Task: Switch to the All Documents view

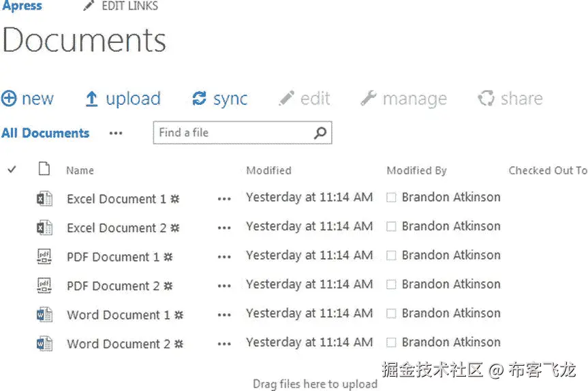Action: coord(46,134)
